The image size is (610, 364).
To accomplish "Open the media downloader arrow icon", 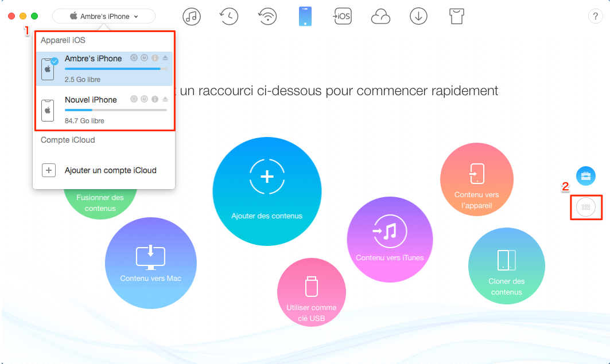I will (418, 16).
